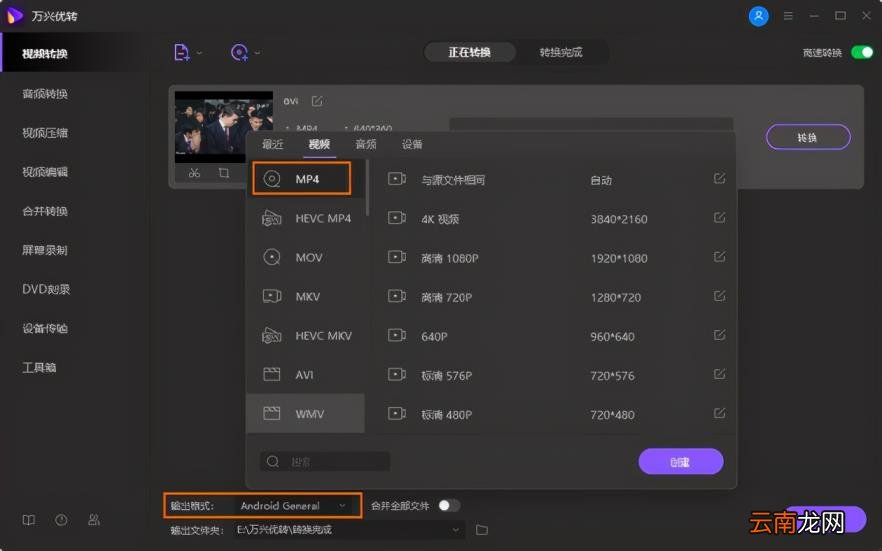This screenshot has height=551, width=882.
Task: Open DVD刻录 in the sidebar
Action: pos(46,289)
